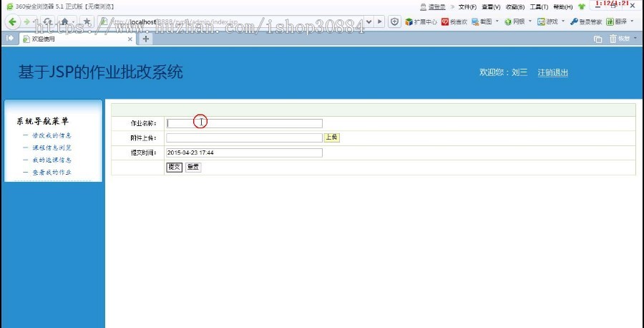Open 修改我的信息 in navigation menu

(52, 135)
